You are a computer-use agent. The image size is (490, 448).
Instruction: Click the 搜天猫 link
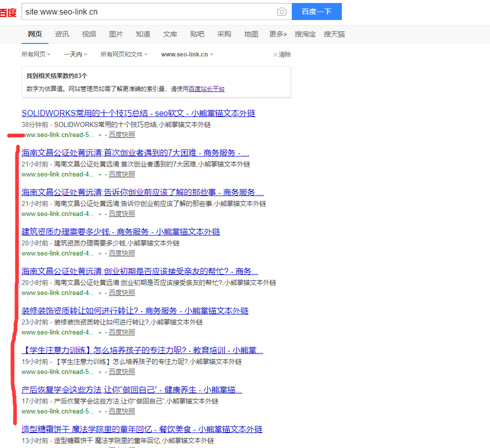(x=334, y=34)
